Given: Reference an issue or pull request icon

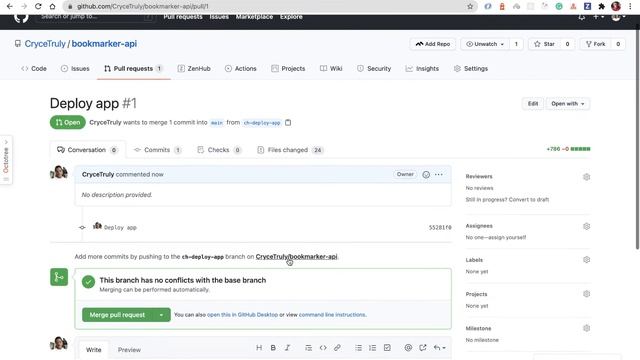Looking at the screenshot, I should (422, 348).
